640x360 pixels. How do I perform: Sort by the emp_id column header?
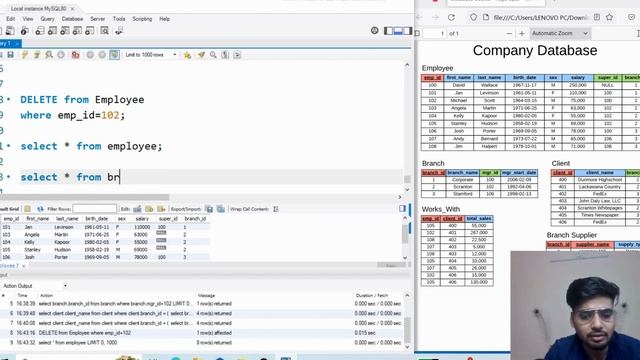[11, 219]
